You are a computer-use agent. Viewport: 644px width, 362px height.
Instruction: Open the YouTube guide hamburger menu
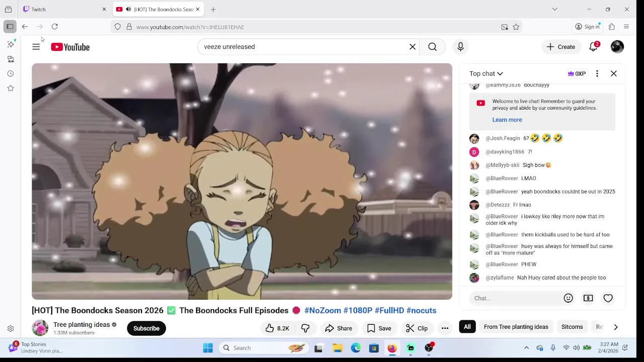[36, 47]
